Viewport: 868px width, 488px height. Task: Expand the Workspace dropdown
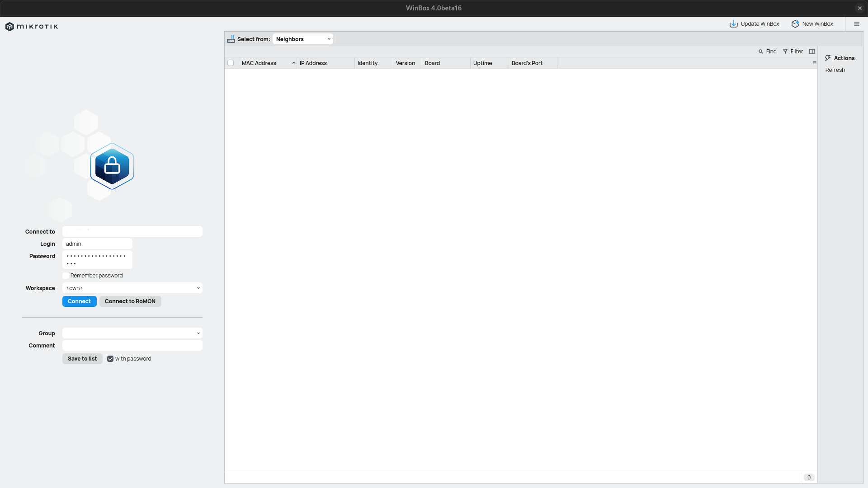[x=132, y=288]
